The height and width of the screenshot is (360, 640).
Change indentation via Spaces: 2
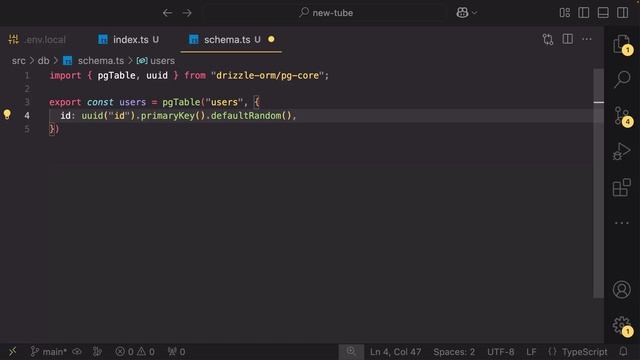(454, 351)
